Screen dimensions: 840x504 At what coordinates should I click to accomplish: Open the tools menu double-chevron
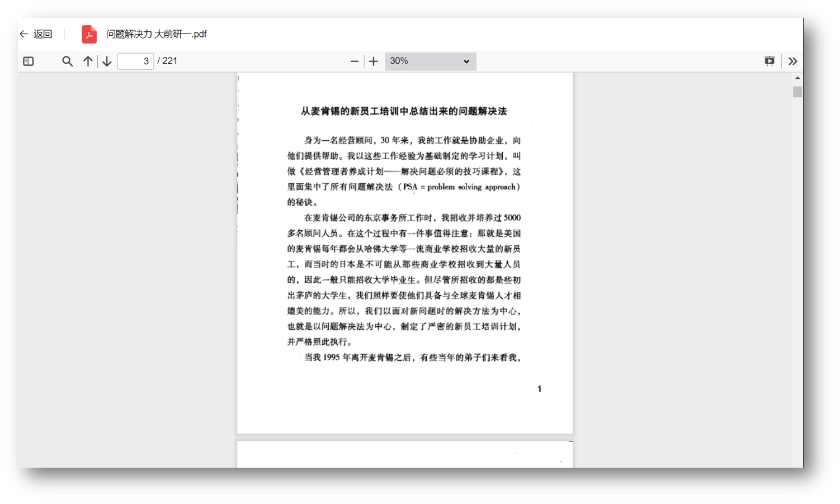(x=792, y=61)
